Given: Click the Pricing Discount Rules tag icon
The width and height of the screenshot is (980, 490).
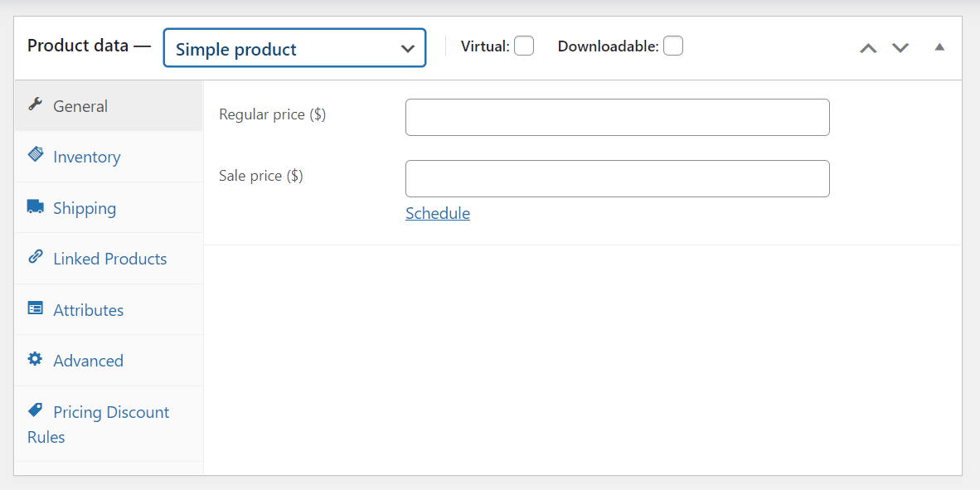Looking at the screenshot, I should pyautogui.click(x=35, y=410).
